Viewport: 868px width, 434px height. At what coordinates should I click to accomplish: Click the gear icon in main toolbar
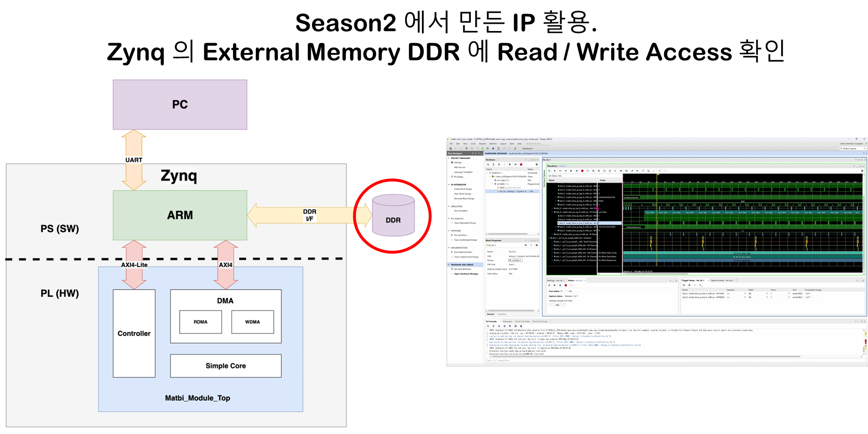pos(493,148)
